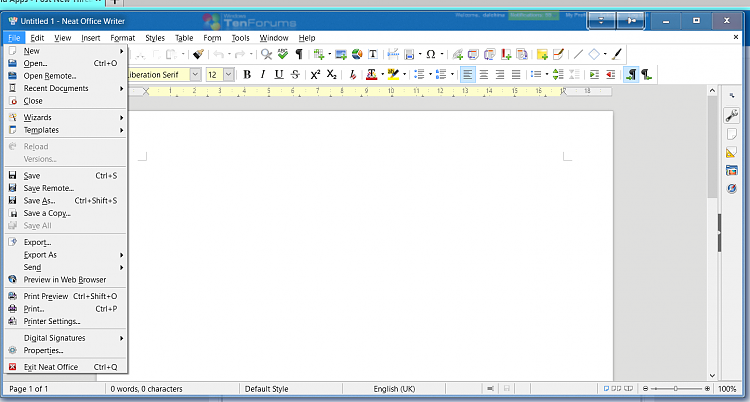
Task: Run the spelling check icon
Action: click(283, 54)
